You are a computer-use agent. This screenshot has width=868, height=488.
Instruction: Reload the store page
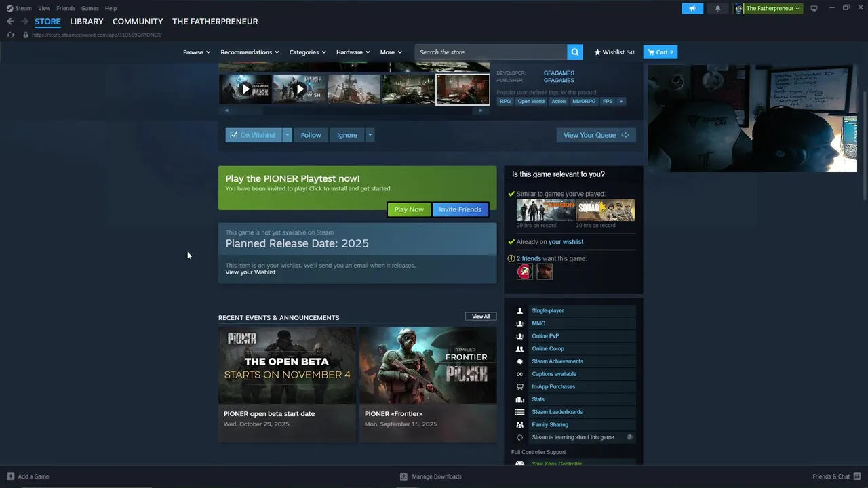tap(10, 35)
